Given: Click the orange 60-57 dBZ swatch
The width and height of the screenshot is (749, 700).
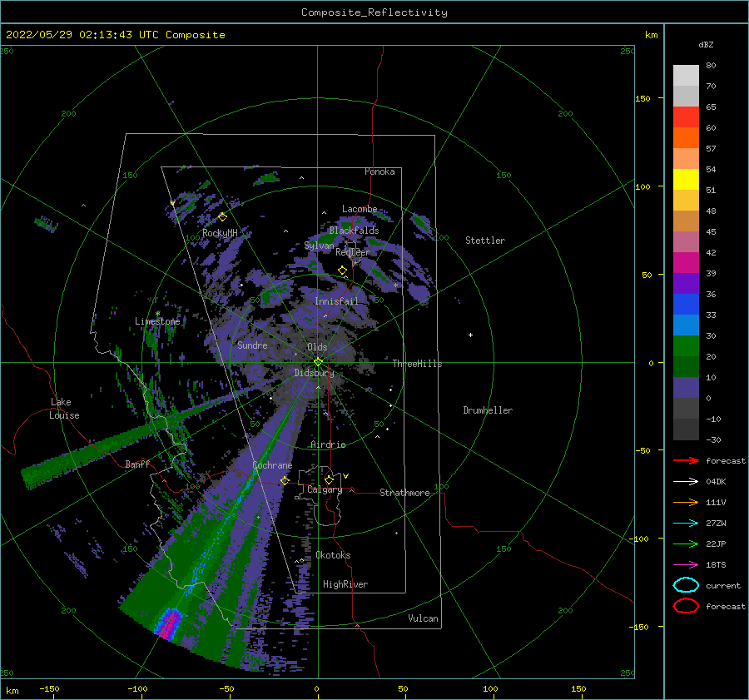Looking at the screenshot, I should point(686,138).
